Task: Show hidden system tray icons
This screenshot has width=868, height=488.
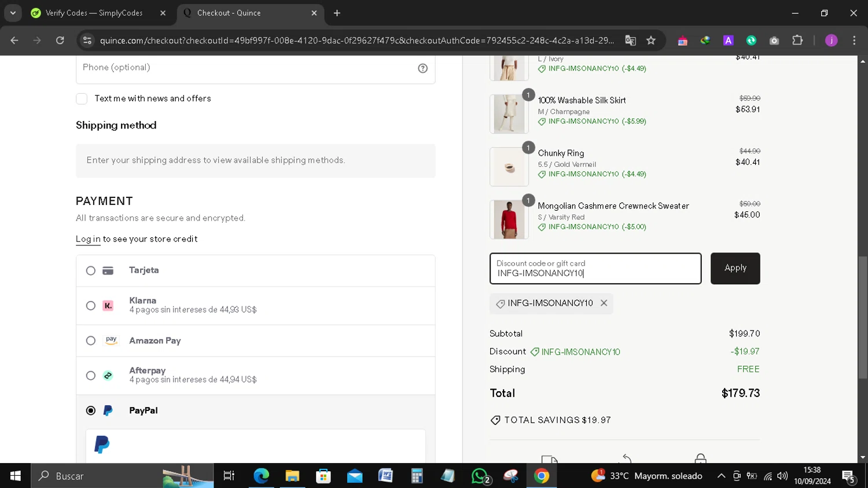Action: pyautogui.click(x=721, y=476)
